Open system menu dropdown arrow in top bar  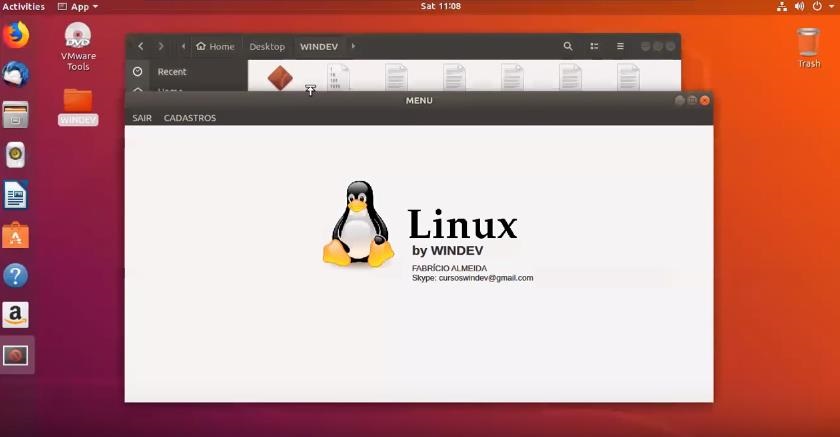coord(831,6)
